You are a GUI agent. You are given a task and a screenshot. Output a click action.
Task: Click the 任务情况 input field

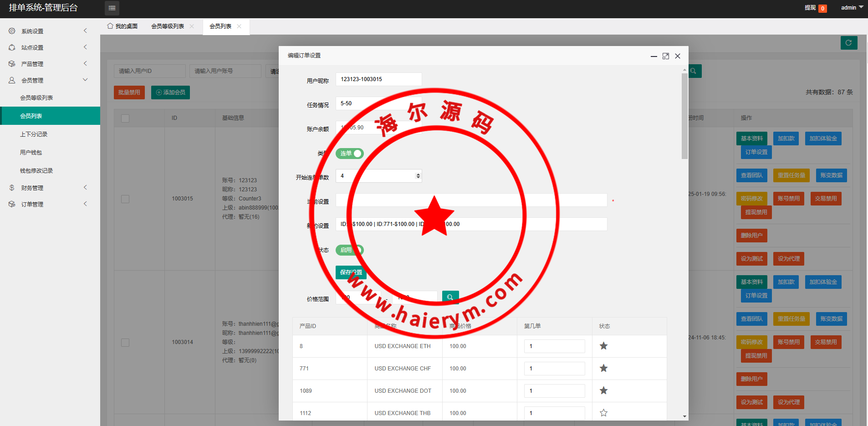coord(379,103)
